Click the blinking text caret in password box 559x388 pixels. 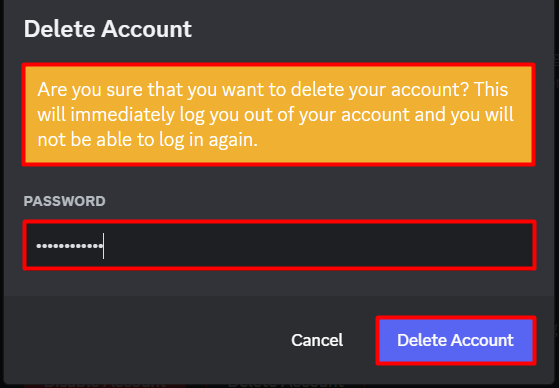tap(103, 246)
